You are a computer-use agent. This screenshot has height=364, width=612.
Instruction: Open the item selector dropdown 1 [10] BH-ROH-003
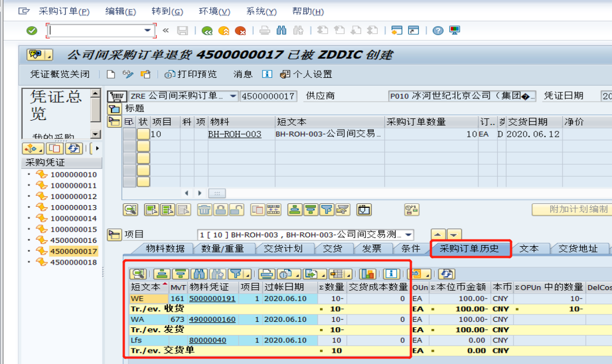tap(409, 235)
